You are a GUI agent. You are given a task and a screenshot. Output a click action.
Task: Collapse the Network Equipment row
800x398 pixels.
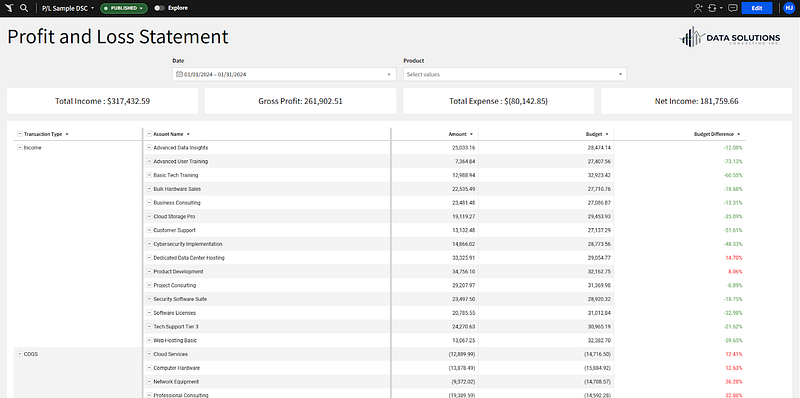point(149,381)
